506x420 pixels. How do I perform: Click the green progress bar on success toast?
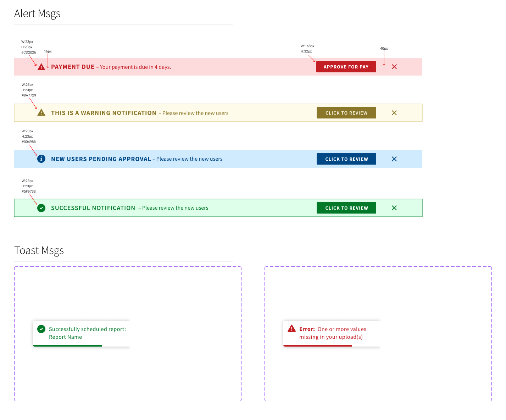click(67, 346)
